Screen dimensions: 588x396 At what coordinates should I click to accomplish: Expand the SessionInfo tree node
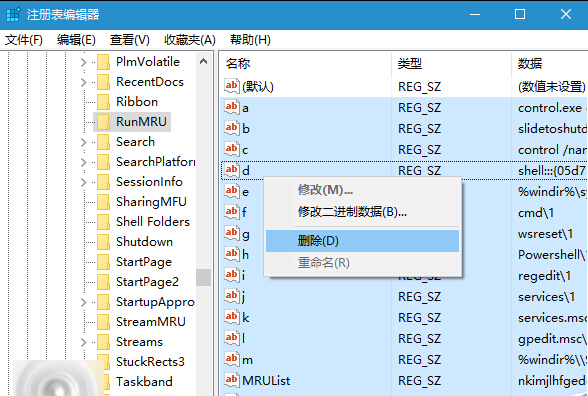pos(84,182)
